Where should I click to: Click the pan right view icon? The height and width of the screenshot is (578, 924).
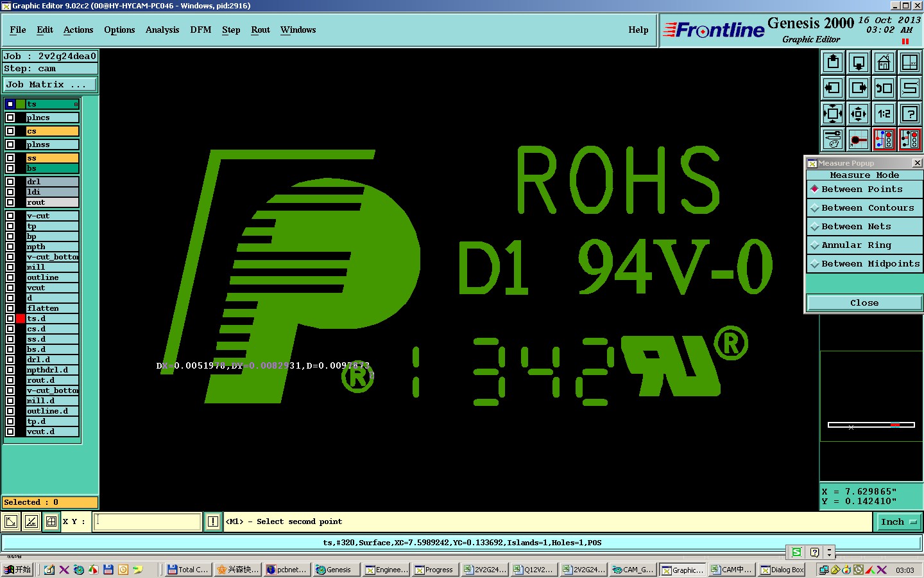coord(859,88)
